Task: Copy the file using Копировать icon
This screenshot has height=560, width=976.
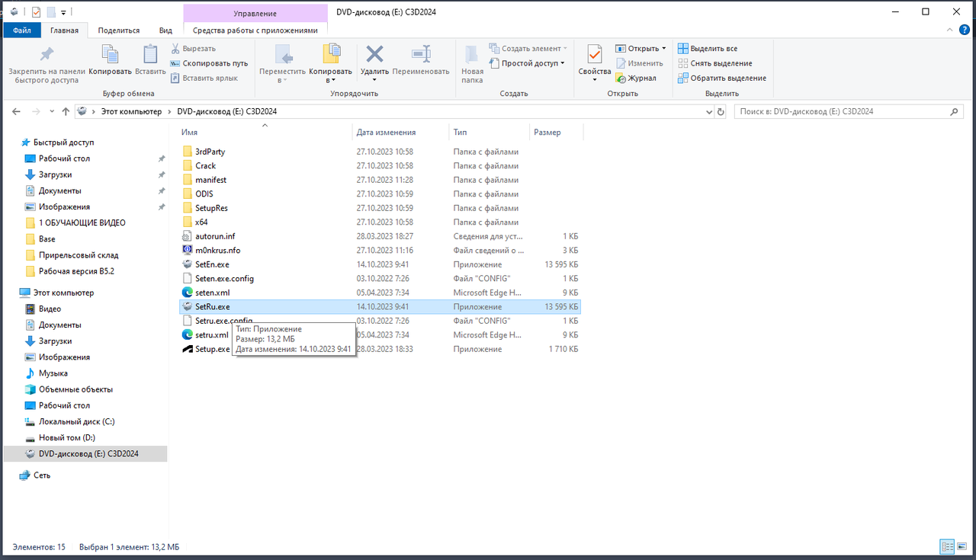Action: coord(109,57)
